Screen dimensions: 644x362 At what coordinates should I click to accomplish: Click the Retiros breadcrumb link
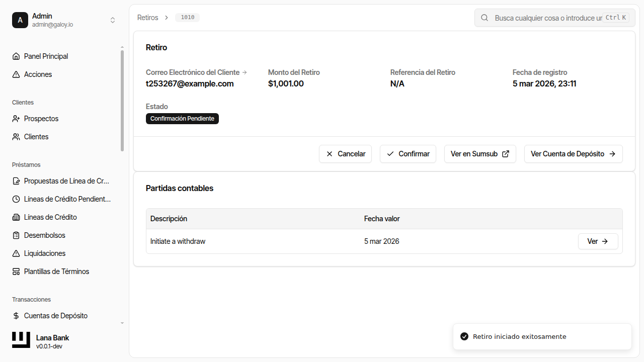[x=147, y=18]
